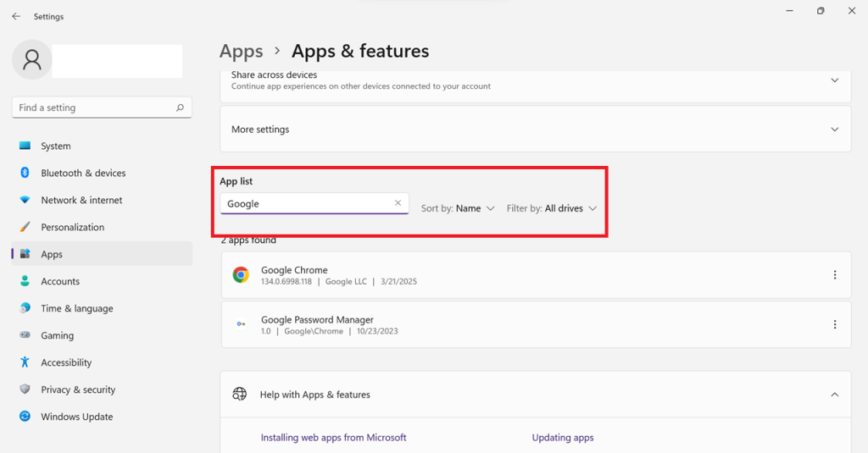Screen dimensions: 868x453
Task: Open Google Password Manager's three-dot menu
Action: [835, 324]
